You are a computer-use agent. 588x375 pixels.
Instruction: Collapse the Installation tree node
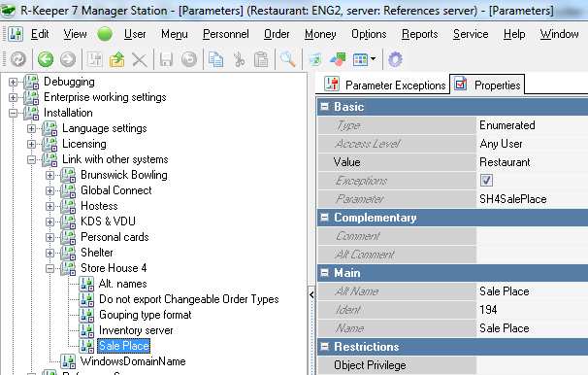coord(13,113)
